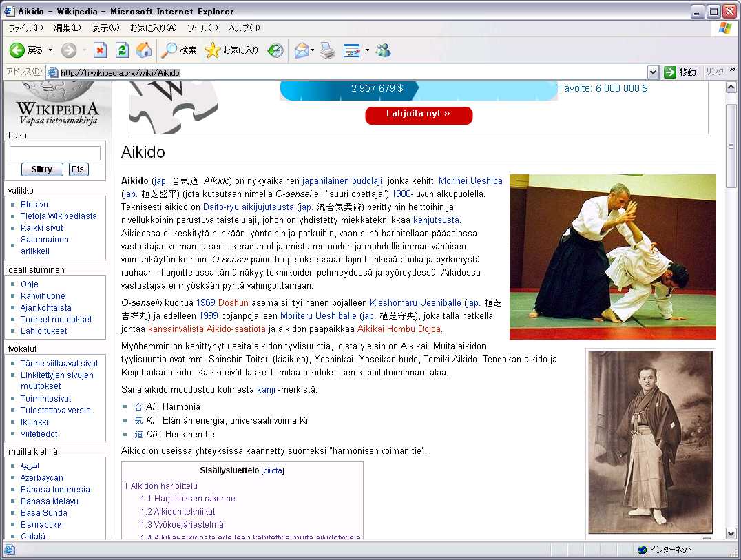Image resolution: width=741 pixels, height=560 pixels.
Task: Open japanilainen budolaji link
Action: pos(342,180)
